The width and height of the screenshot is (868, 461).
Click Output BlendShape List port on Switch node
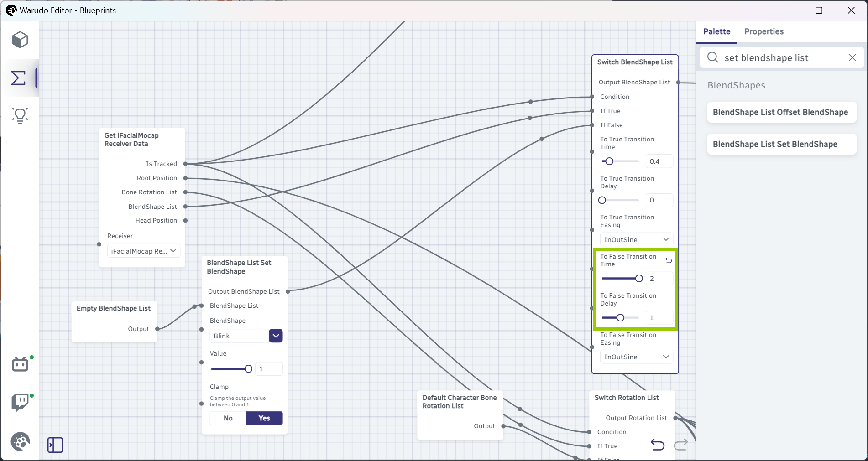(x=679, y=83)
